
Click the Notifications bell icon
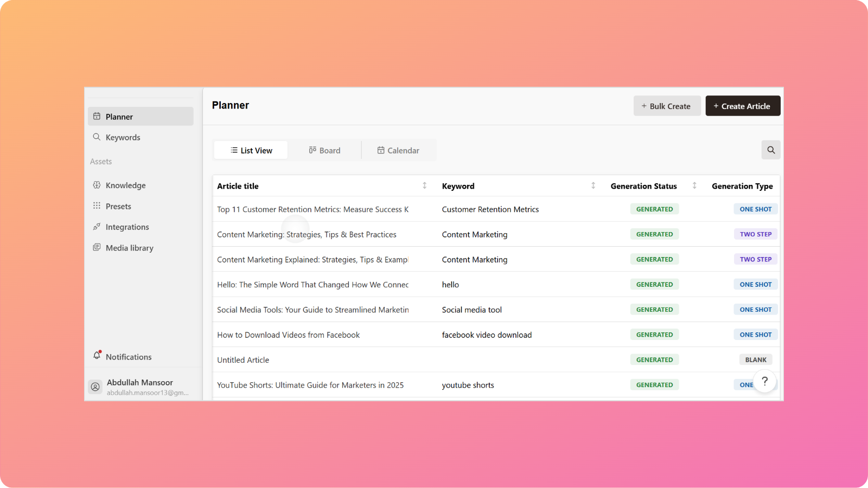pos(97,356)
